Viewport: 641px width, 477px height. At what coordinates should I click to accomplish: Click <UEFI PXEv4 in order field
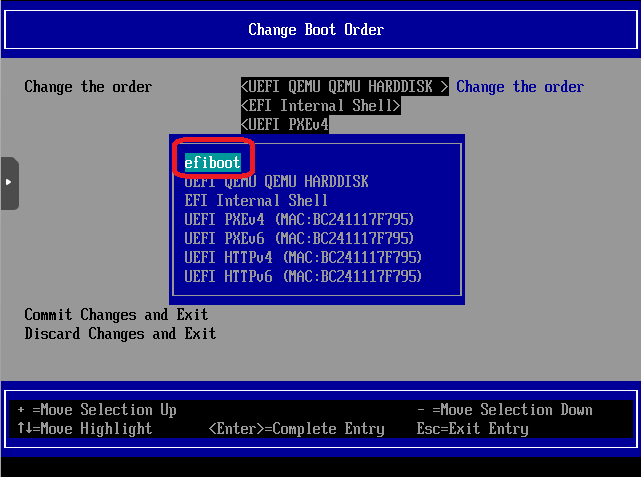pos(285,124)
